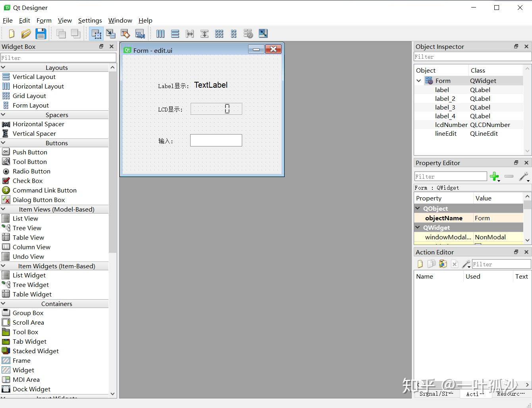Open a form with the folder icon
532x408 pixels.
click(26, 34)
